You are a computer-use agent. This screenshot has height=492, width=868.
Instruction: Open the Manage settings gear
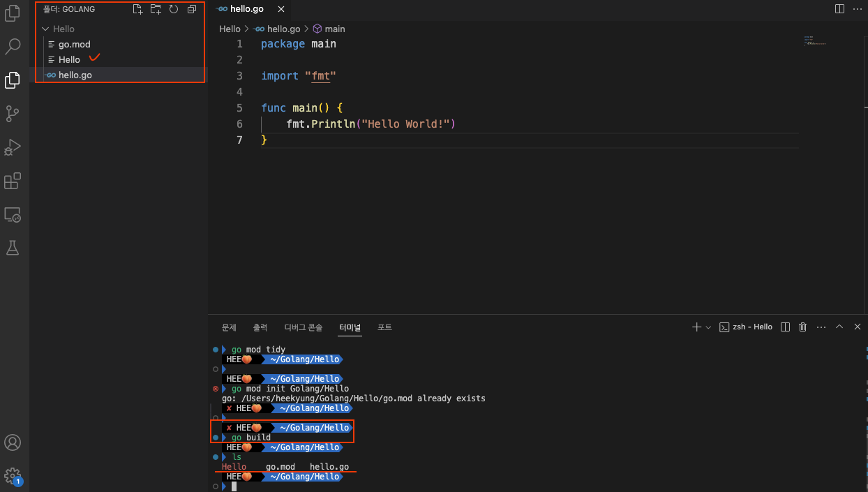[x=13, y=476]
